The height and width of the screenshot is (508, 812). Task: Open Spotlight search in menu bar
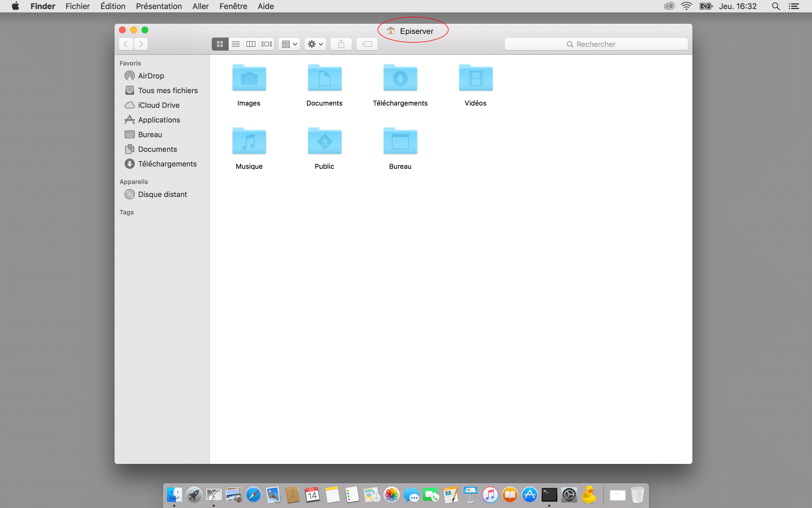click(x=775, y=6)
